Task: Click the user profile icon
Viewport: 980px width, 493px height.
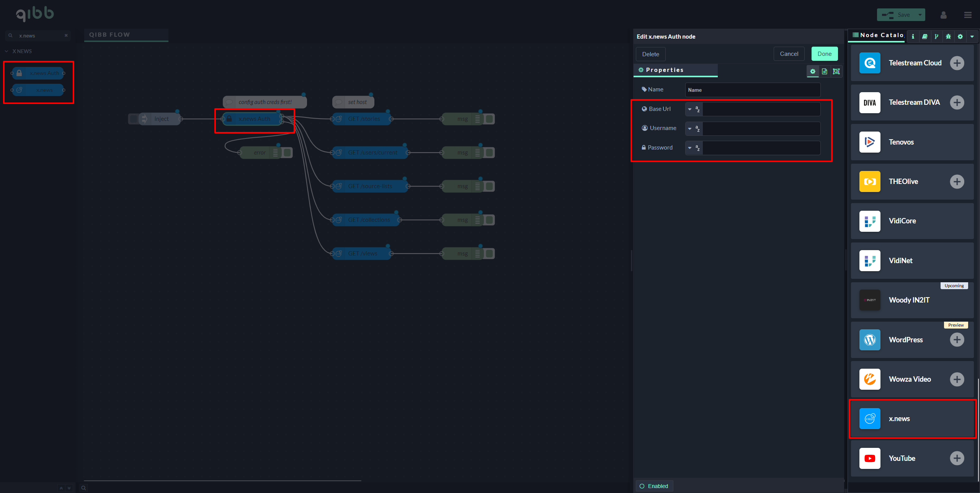Action: (943, 15)
